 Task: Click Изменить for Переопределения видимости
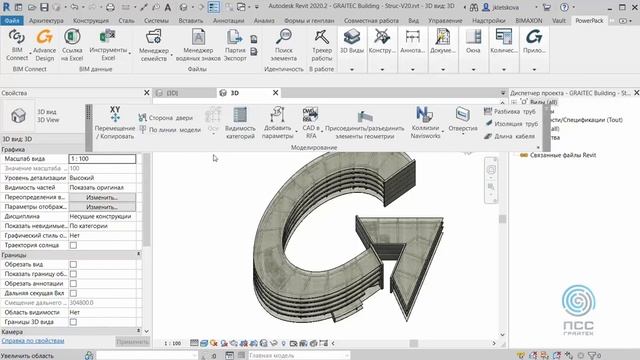[x=102, y=197]
